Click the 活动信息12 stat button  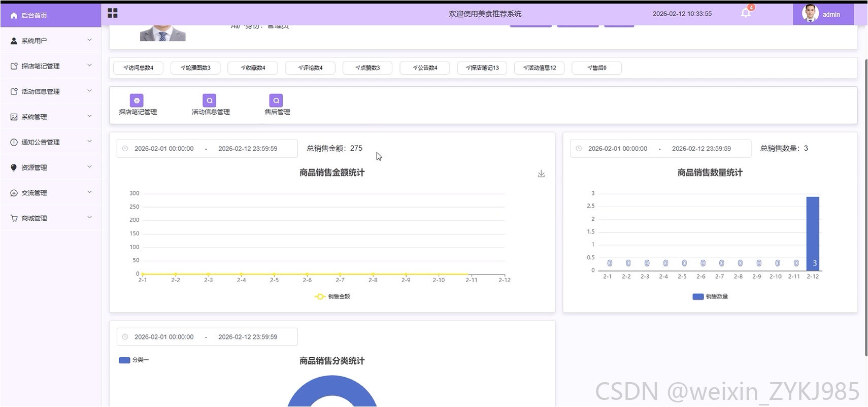click(x=540, y=68)
